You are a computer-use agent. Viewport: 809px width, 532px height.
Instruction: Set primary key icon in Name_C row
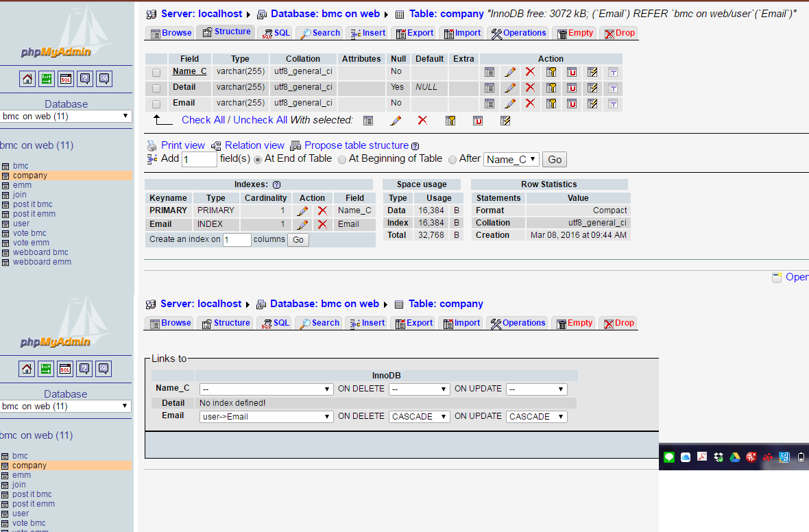click(551, 72)
